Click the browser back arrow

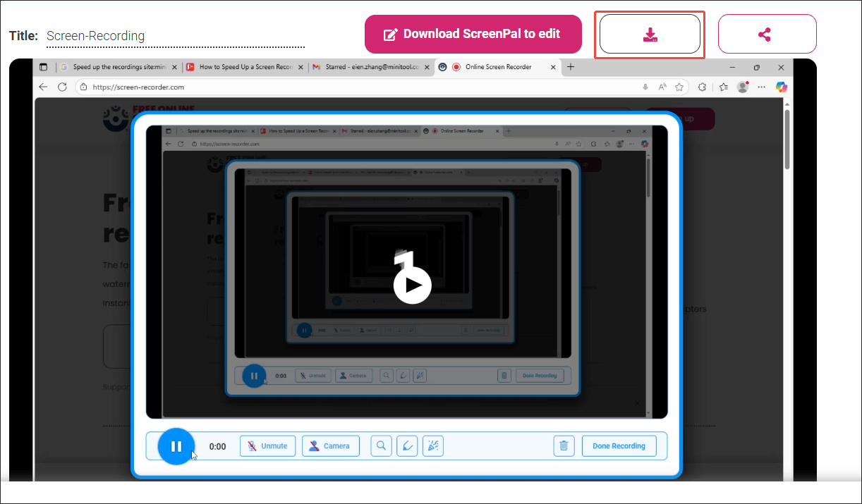(x=44, y=87)
